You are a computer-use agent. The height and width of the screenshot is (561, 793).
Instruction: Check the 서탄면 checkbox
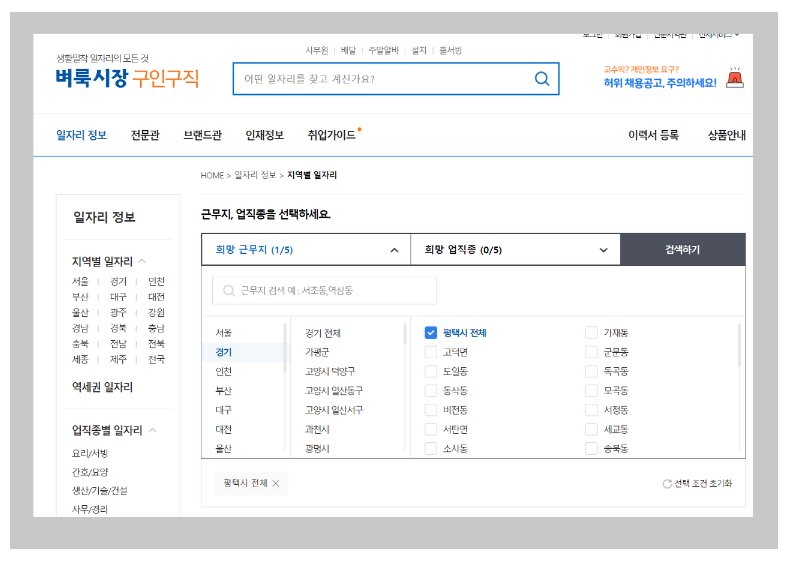pos(431,429)
